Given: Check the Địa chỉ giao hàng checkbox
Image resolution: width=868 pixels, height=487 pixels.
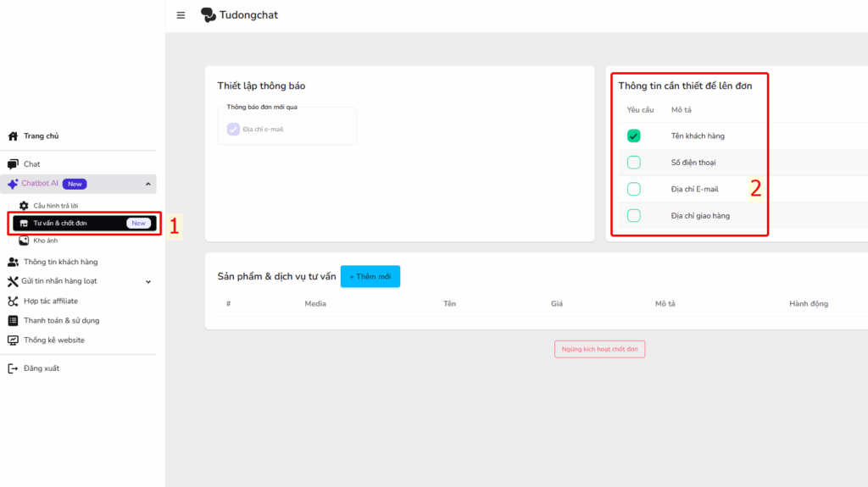Looking at the screenshot, I should (x=634, y=215).
